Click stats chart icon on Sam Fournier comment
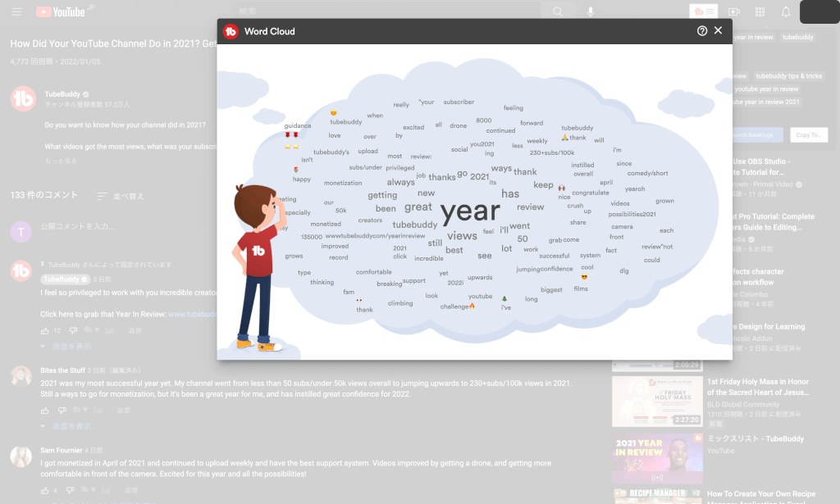Viewport: 840px width, 504px height. 106,489
